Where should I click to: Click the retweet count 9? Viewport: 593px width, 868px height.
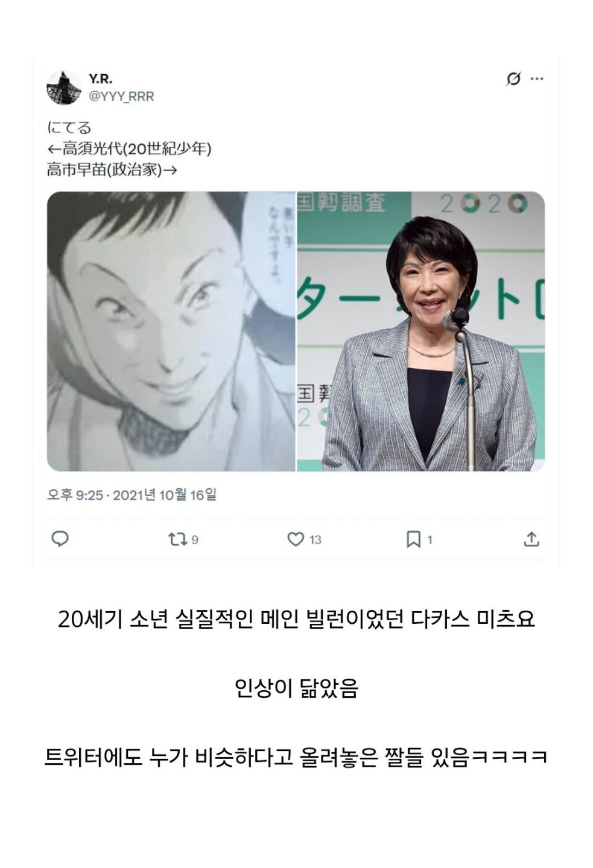tap(195, 539)
